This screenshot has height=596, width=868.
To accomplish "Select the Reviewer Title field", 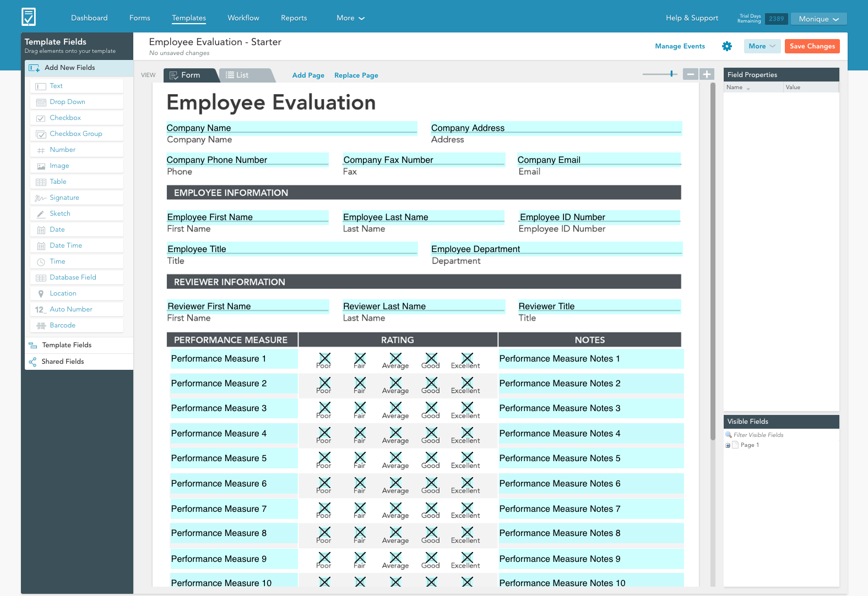I will pyautogui.click(x=600, y=306).
